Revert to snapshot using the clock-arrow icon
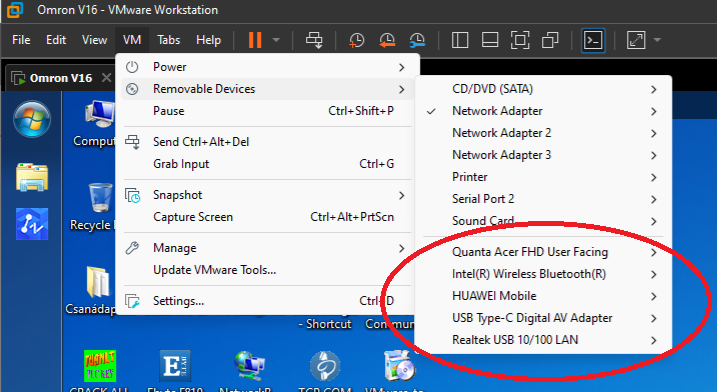Viewport: 717px width, 392px height. (x=387, y=40)
